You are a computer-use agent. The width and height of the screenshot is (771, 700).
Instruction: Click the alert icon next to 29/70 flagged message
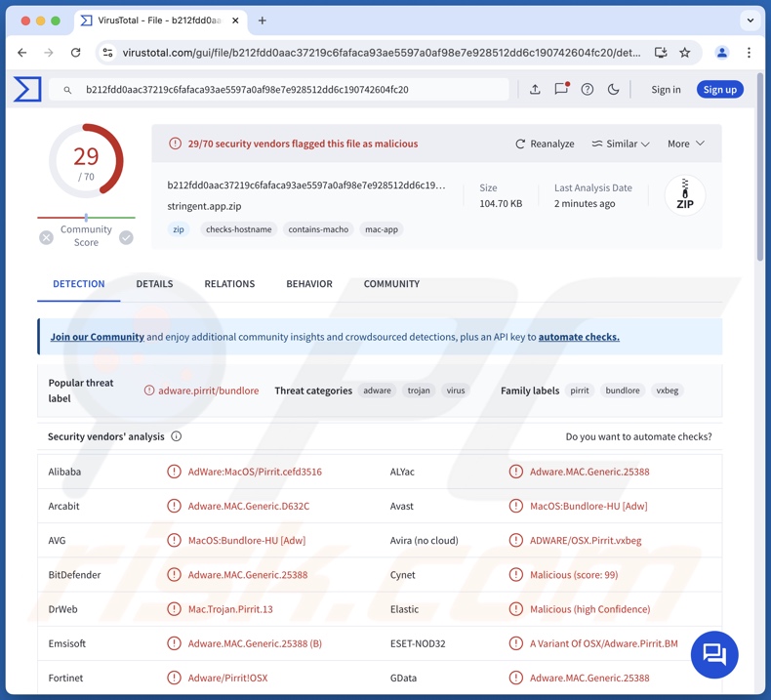(x=175, y=144)
